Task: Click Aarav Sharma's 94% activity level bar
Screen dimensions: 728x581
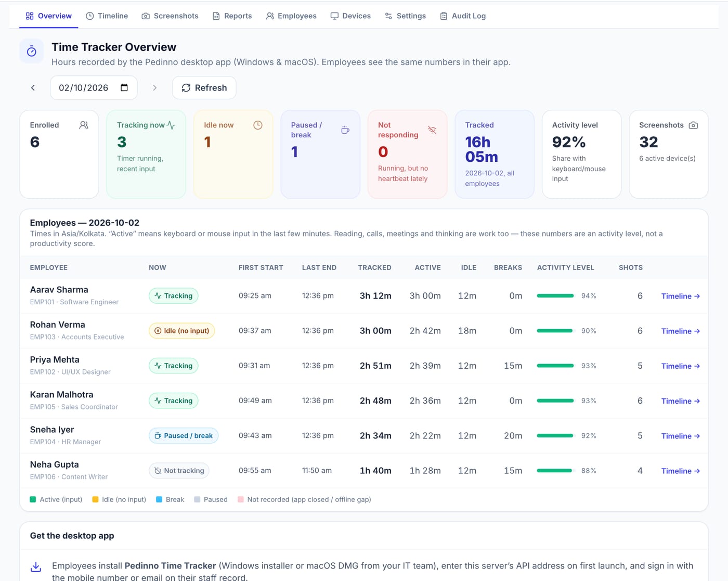Action: coord(556,296)
